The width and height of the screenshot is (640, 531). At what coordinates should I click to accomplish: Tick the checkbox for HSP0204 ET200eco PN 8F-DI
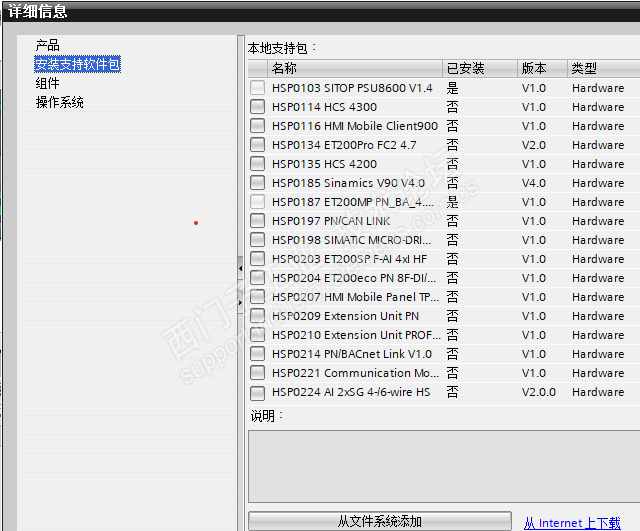pos(257,278)
